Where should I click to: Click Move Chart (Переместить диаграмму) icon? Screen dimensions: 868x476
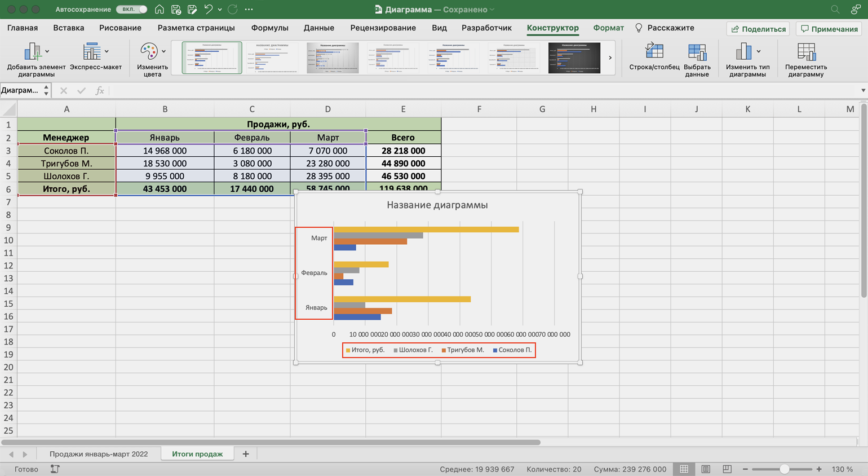point(806,52)
